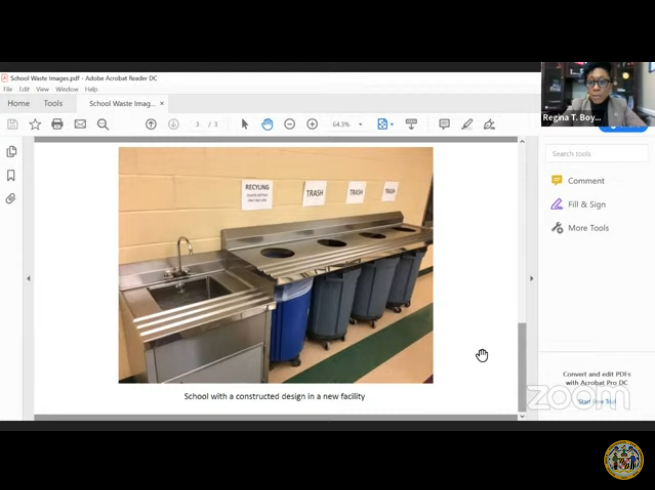Activate the Hand pan tool
655x490 pixels.
pyautogui.click(x=267, y=124)
